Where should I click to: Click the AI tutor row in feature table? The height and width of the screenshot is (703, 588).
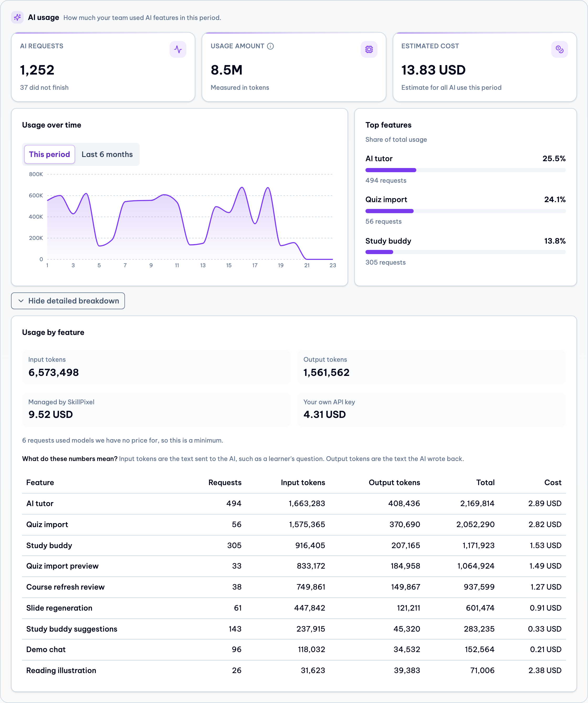pyautogui.click(x=294, y=503)
